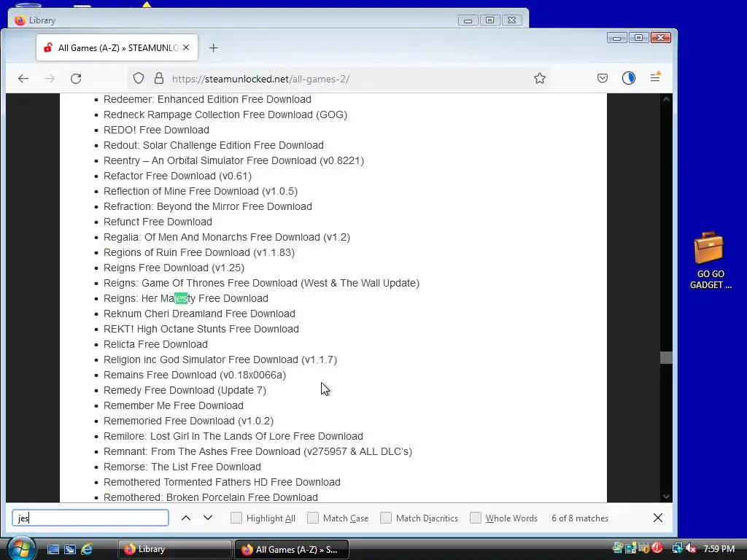Open Reknum Cheri Dreamland link
The width and height of the screenshot is (747, 560).
[199, 314]
